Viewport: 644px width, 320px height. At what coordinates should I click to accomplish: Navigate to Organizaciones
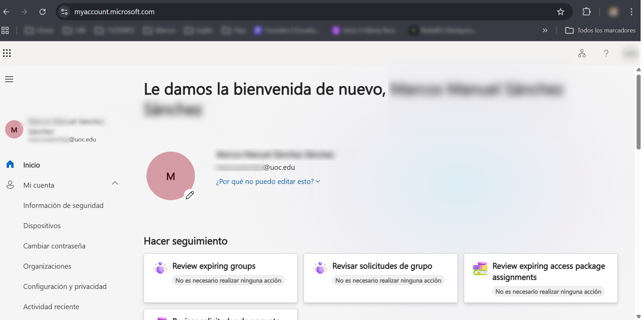47,266
